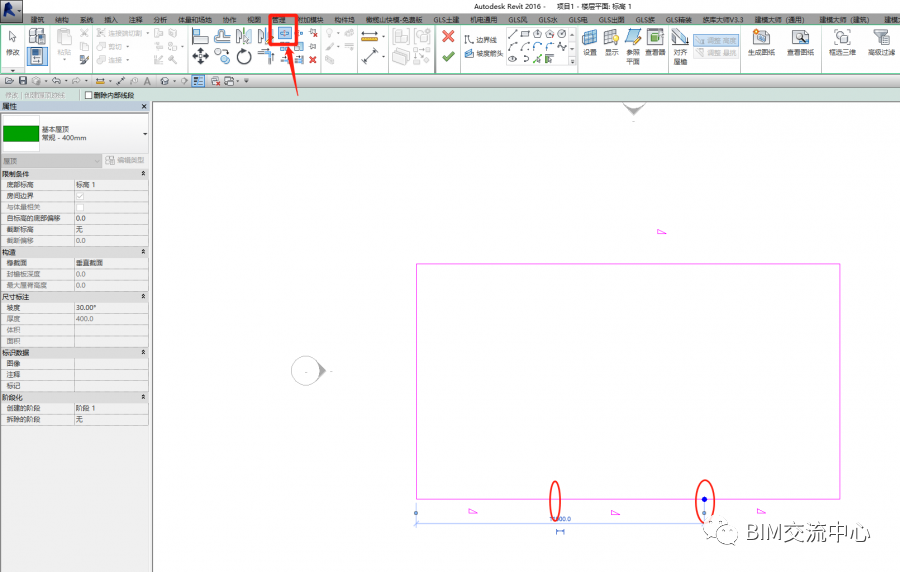Click the 坡度箭头 slope arrow button

click(483, 53)
